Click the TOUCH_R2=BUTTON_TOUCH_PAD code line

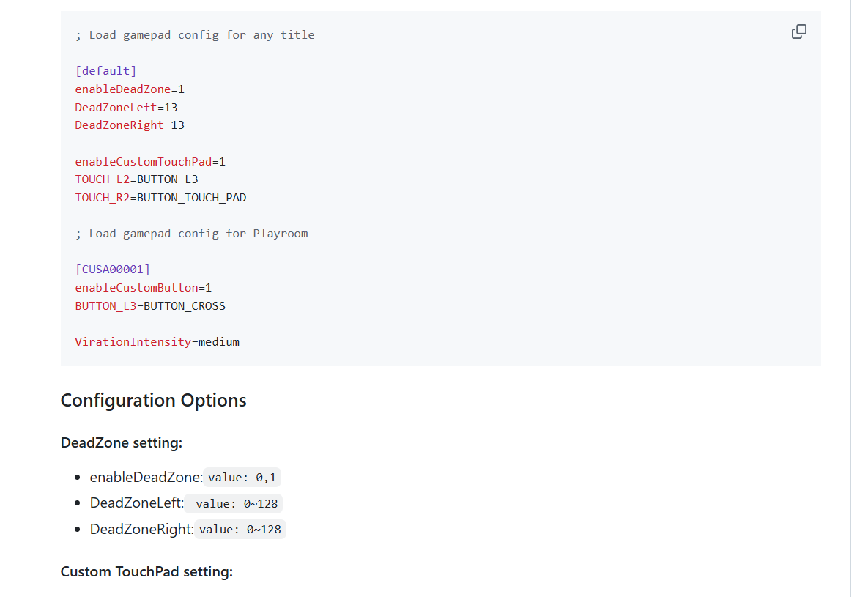tap(160, 197)
